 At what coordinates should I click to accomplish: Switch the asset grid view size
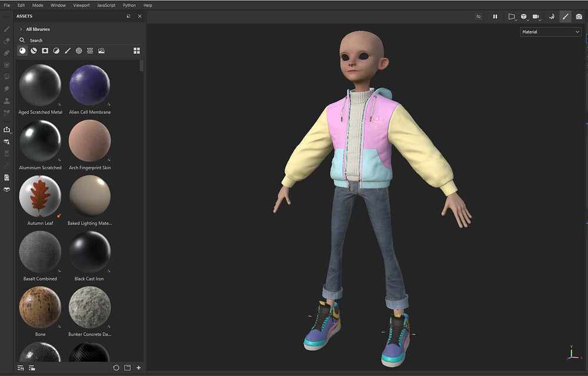coord(136,51)
